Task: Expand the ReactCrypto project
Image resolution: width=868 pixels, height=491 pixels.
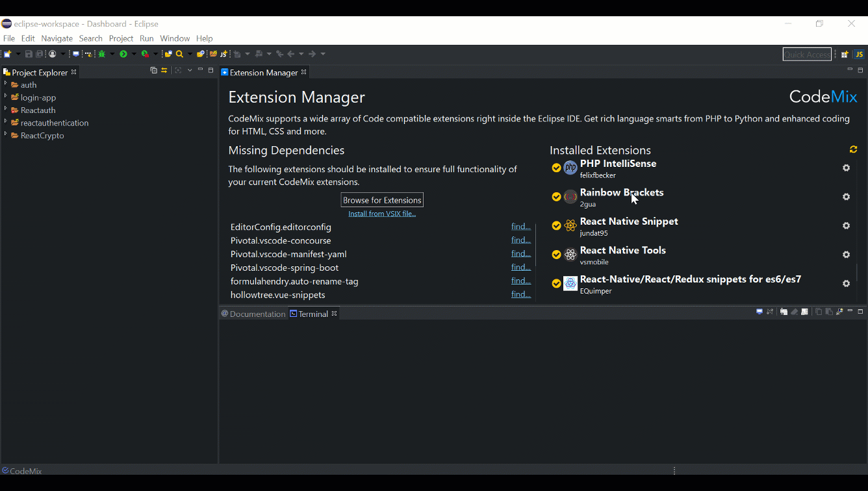Action: 5,134
